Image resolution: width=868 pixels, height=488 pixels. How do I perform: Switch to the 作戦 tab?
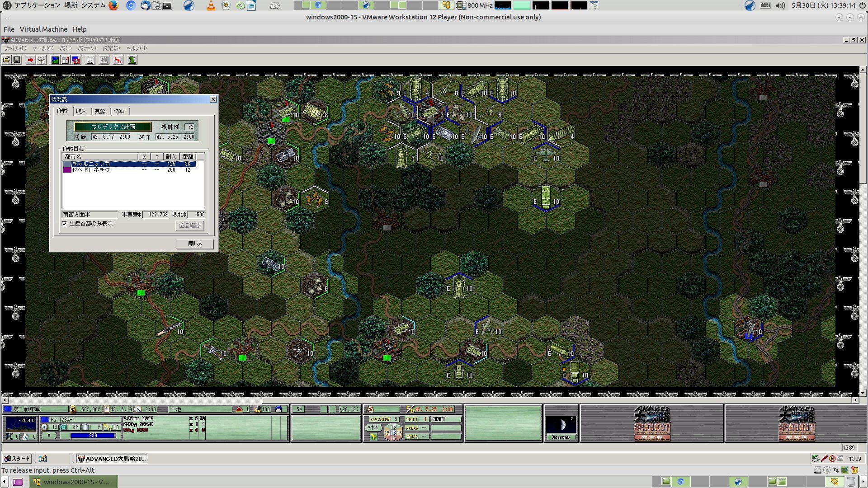coord(62,111)
